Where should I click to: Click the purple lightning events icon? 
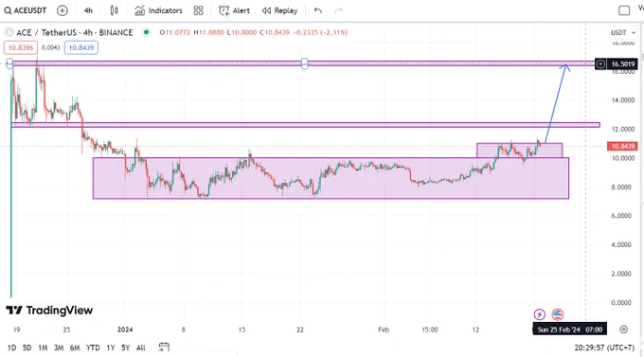coord(539,314)
